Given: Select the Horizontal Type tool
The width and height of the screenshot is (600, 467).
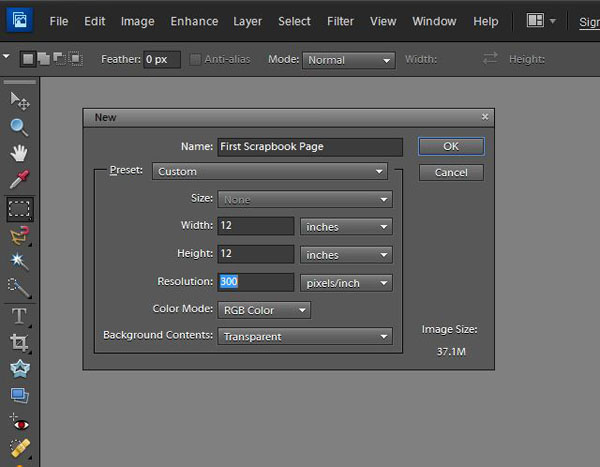Looking at the screenshot, I should (x=19, y=316).
